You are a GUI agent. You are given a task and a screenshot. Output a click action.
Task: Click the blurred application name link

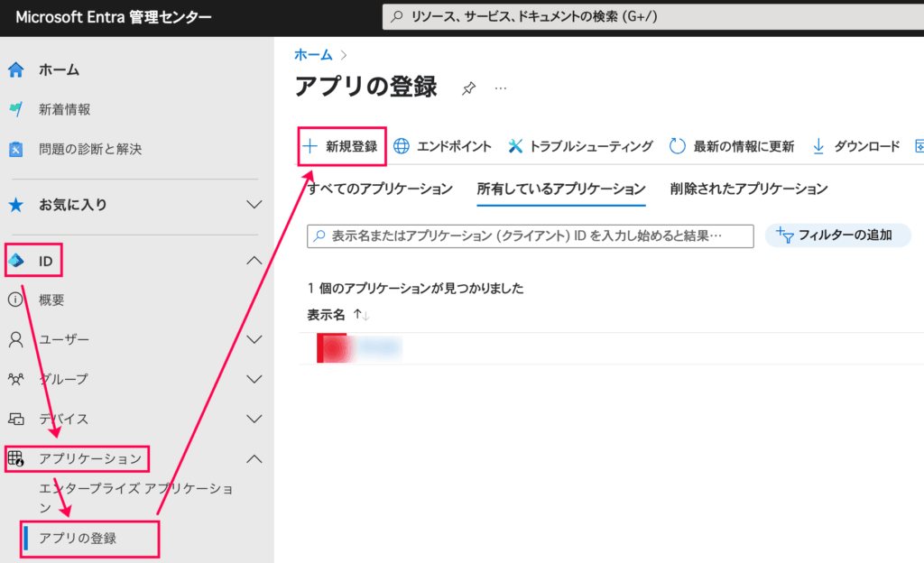tap(378, 348)
